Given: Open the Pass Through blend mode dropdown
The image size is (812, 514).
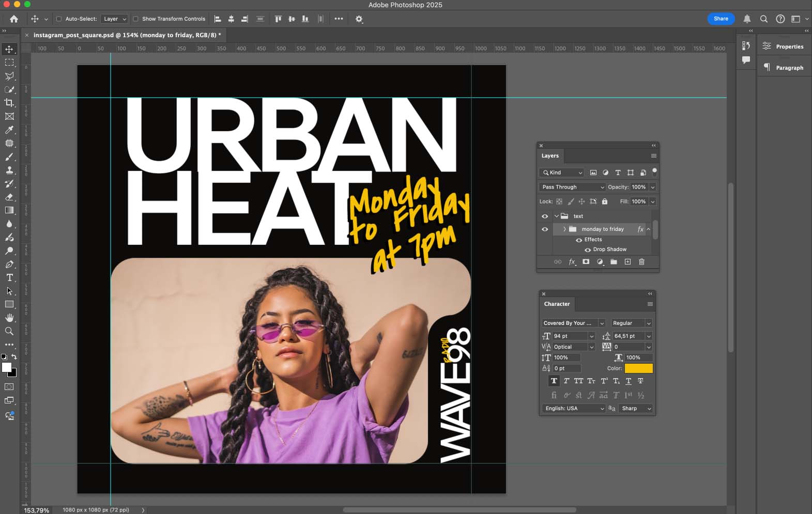Looking at the screenshot, I should coord(573,187).
